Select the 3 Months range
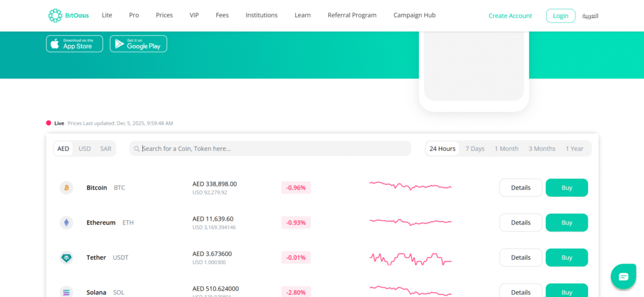The height and width of the screenshot is (297, 644). point(541,148)
